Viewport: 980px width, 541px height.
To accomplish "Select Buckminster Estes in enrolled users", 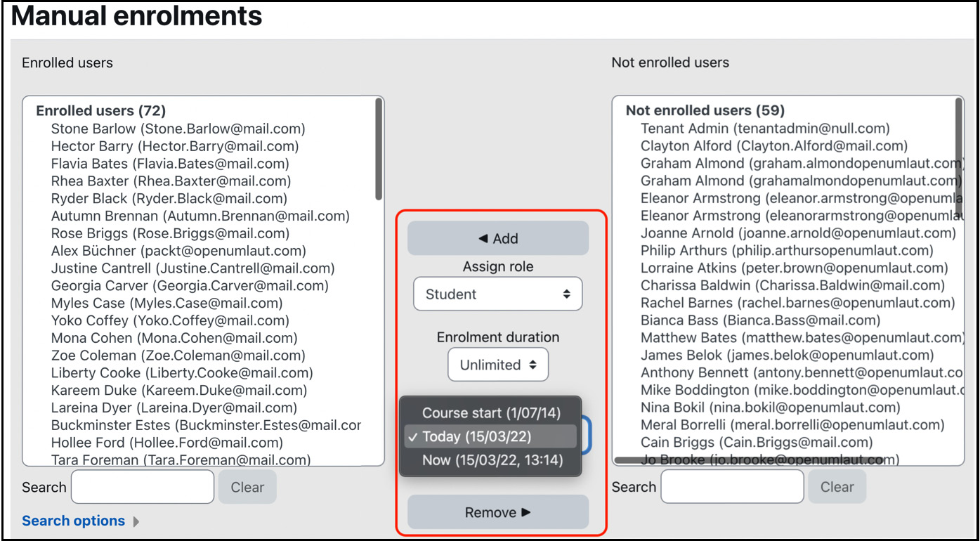I will [x=207, y=425].
